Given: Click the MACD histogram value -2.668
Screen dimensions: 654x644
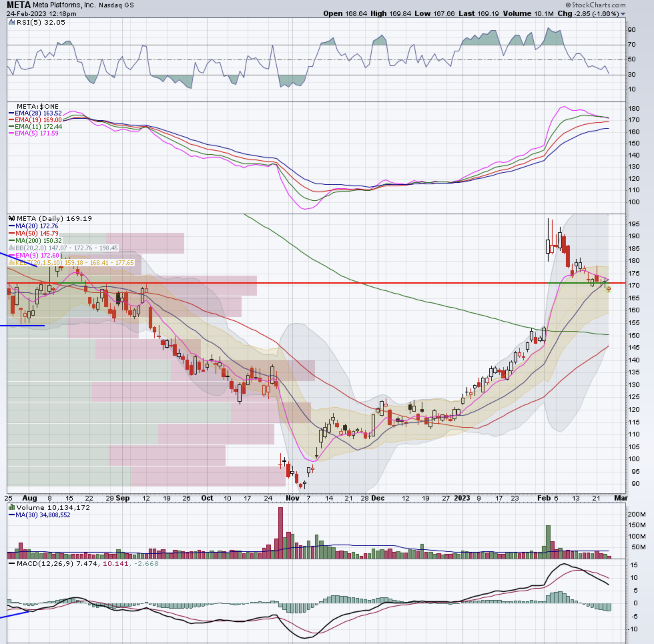Looking at the screenshot, I should (146, 564).
